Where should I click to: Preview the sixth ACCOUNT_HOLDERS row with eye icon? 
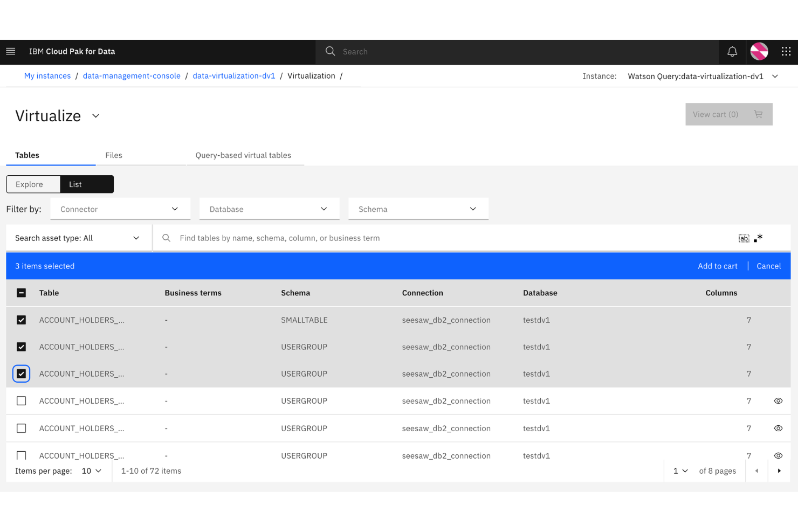click(778, 455)
